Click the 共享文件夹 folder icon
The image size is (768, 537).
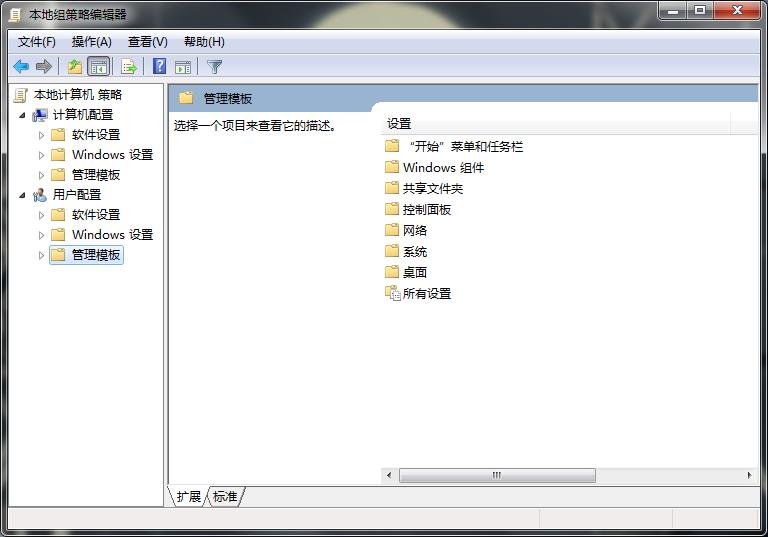click(x=392, y=188)
